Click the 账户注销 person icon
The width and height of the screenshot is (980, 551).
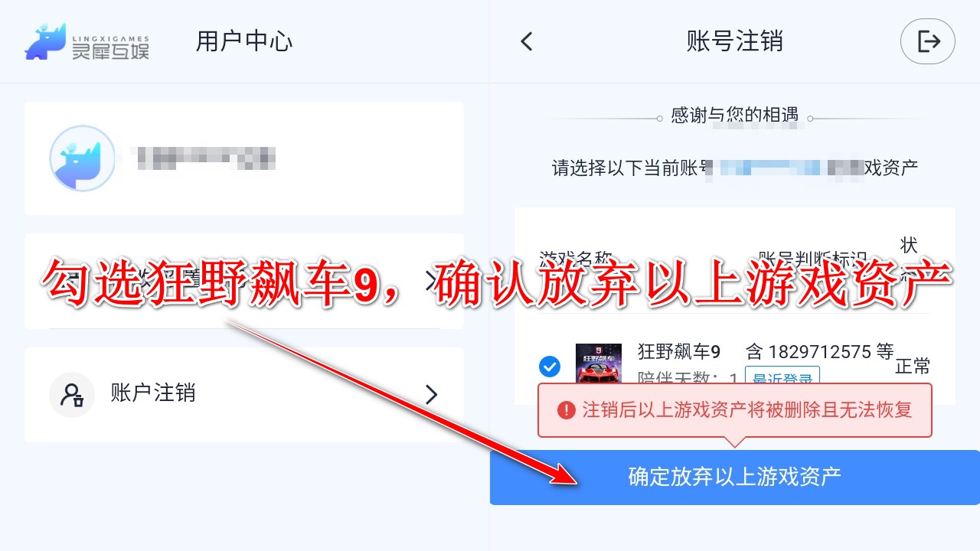click(x=72, y=395)
